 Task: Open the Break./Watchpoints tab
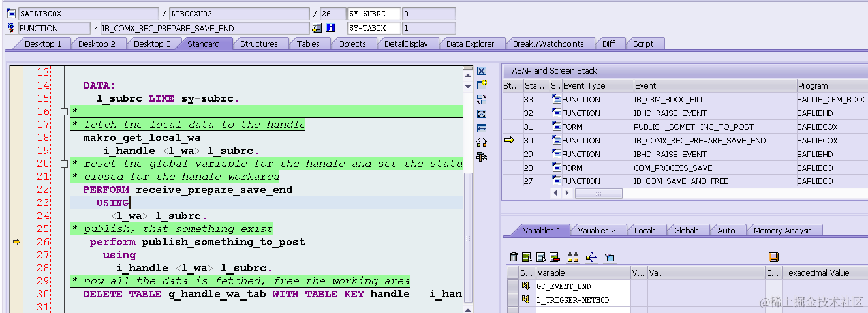(x=548, y=44)
